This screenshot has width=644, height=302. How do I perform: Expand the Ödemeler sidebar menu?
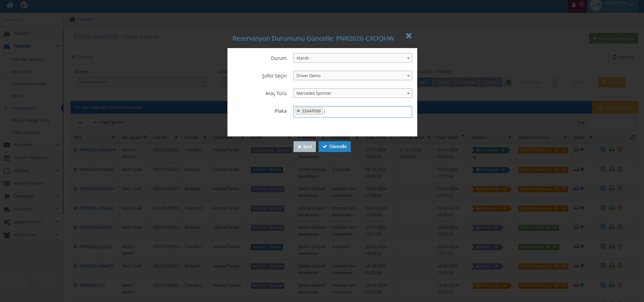point(31,196)
